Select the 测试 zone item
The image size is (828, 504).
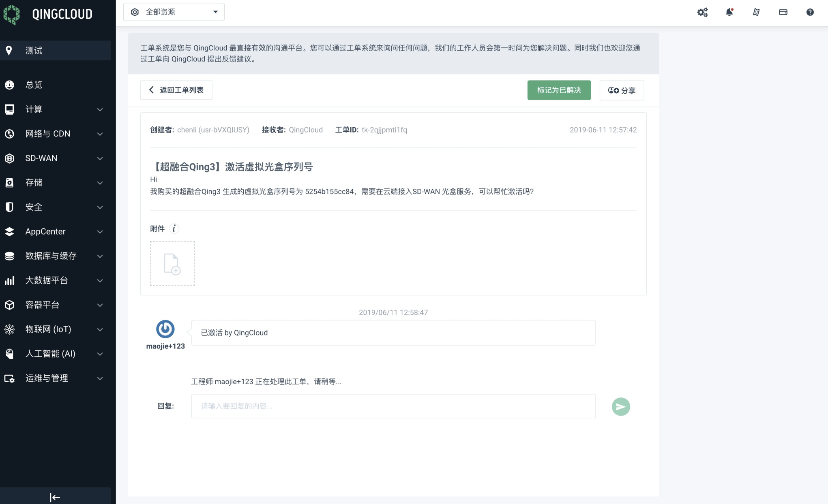click(56, 51)
